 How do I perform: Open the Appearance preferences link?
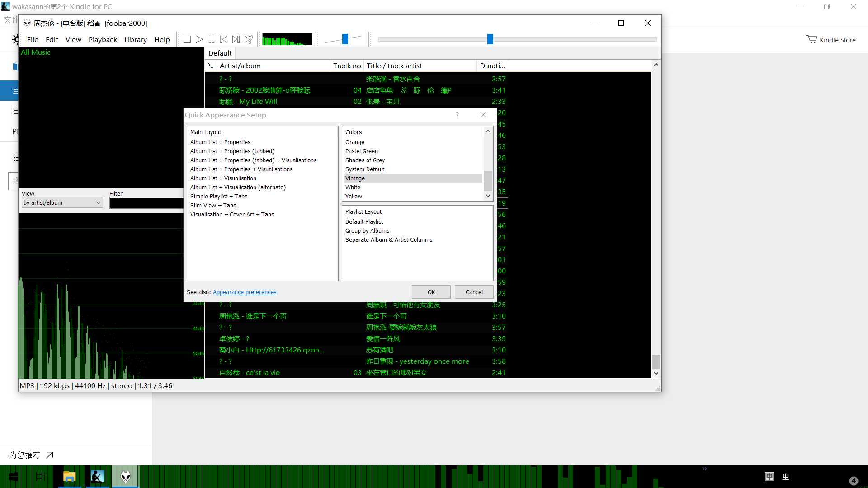pyautogui.click(x=245, y=292)
